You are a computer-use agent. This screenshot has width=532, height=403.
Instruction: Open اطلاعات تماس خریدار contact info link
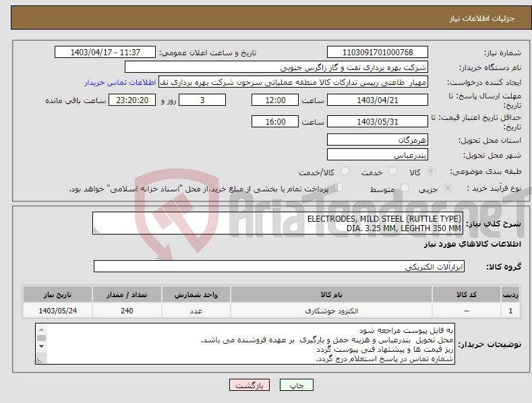click(x=120, y=82)
